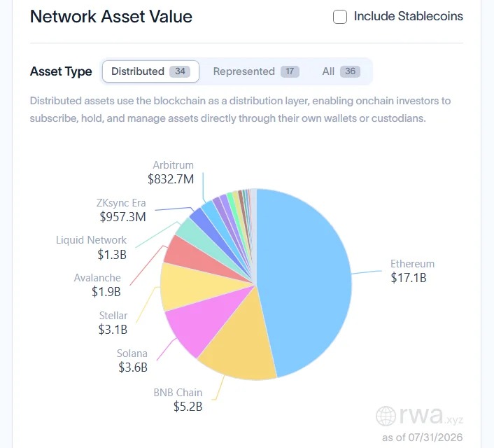Click the rwa.xyz globe logo icon

pyautogui.click(x=386, y=416)
